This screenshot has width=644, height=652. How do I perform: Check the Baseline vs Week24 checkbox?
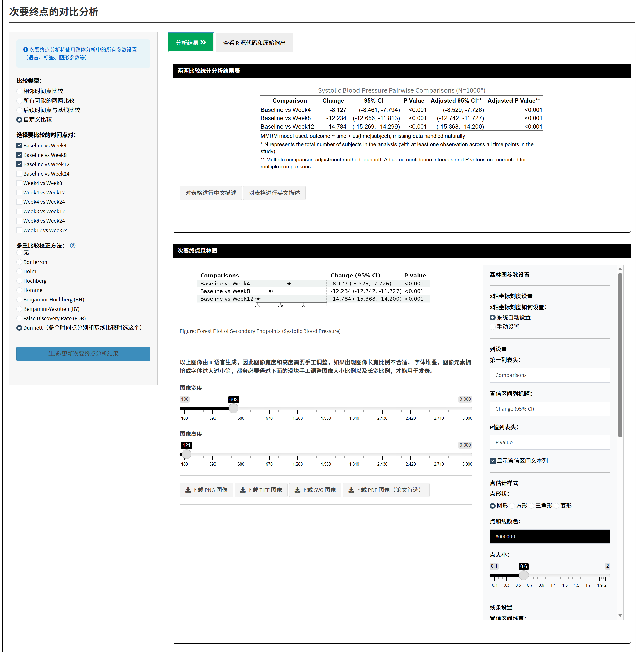[x=19, y=174]
